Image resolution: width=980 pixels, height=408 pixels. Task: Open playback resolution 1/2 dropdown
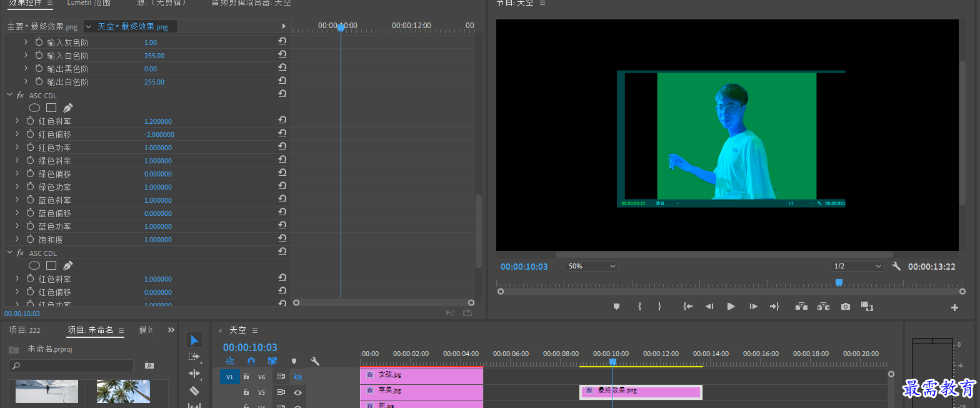(x=857, y=266)
